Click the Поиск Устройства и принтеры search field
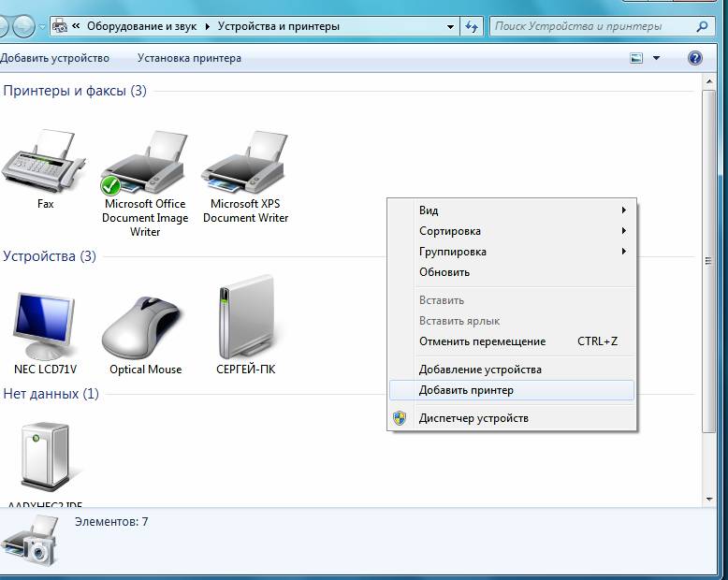Image resolution: width=728 pixels, height=580 pixels. click(x=590, y=27)
